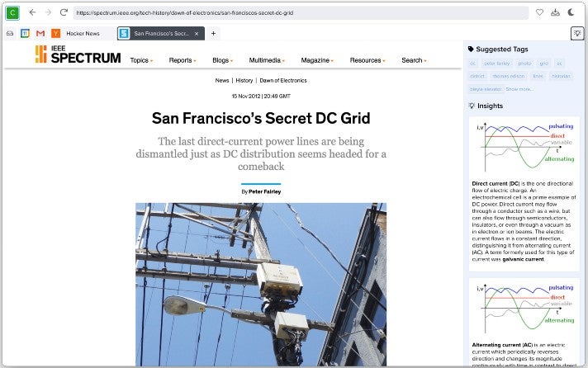The image size is (588, 368).
Task: Bookmark page with the heart icon
Action: [539, 12]
